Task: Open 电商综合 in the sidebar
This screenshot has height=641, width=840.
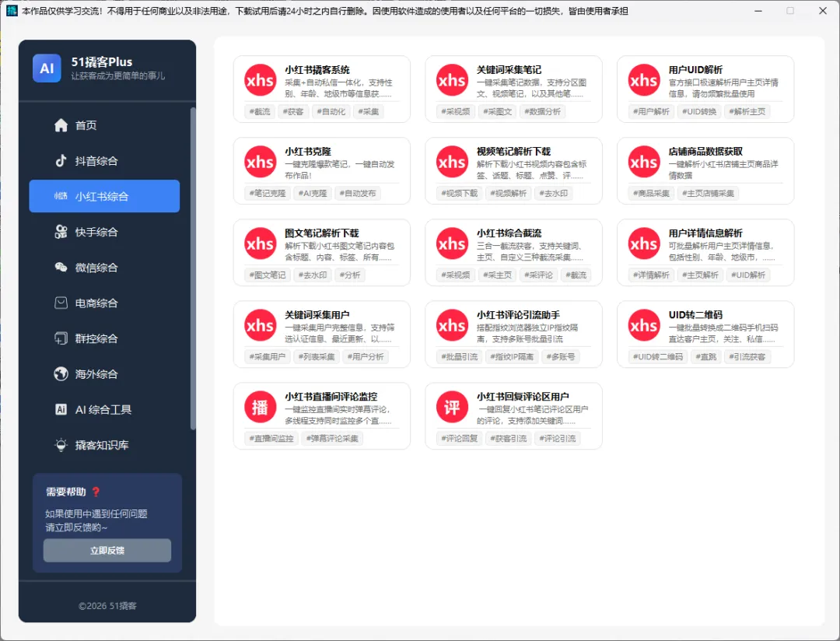Action: click(104, 303)
